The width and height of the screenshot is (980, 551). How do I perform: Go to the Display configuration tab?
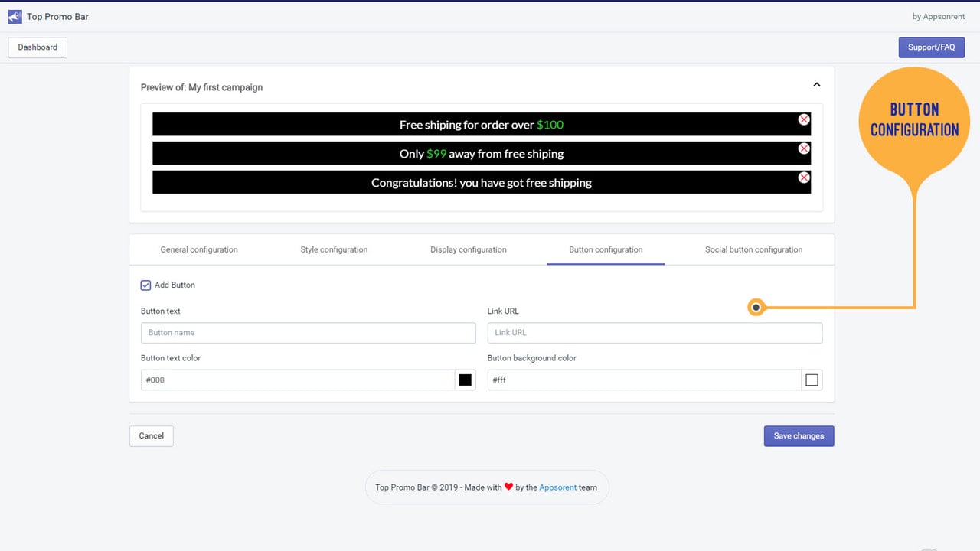click(x=469, y=249)
